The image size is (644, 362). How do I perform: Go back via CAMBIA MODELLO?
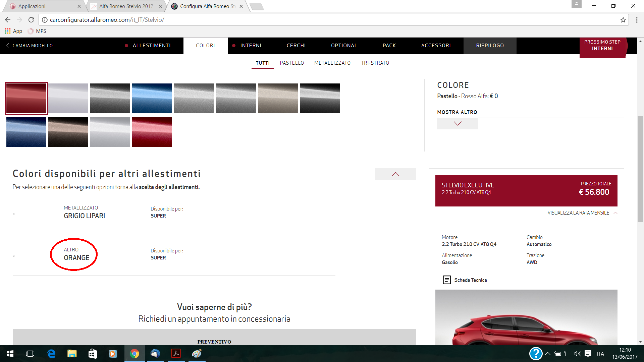29,46
